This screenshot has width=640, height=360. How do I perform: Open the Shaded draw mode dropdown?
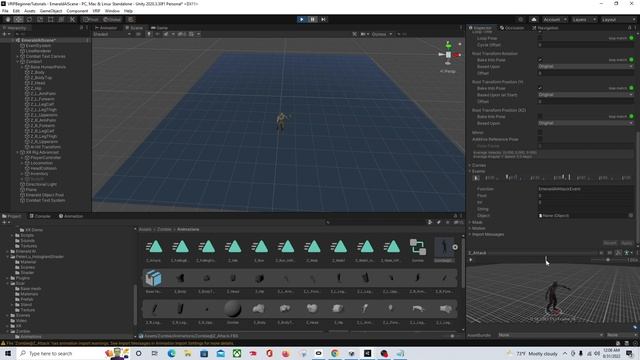112,34
